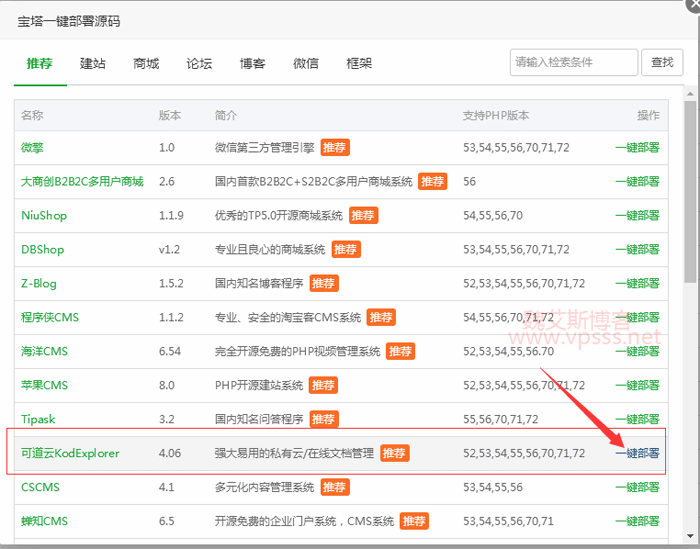The width and height of the screenshot is (700, 549).
Task: Deploy 海洋CMS with 一键部署
Action: pyautogui.click(x=637, y=351)
